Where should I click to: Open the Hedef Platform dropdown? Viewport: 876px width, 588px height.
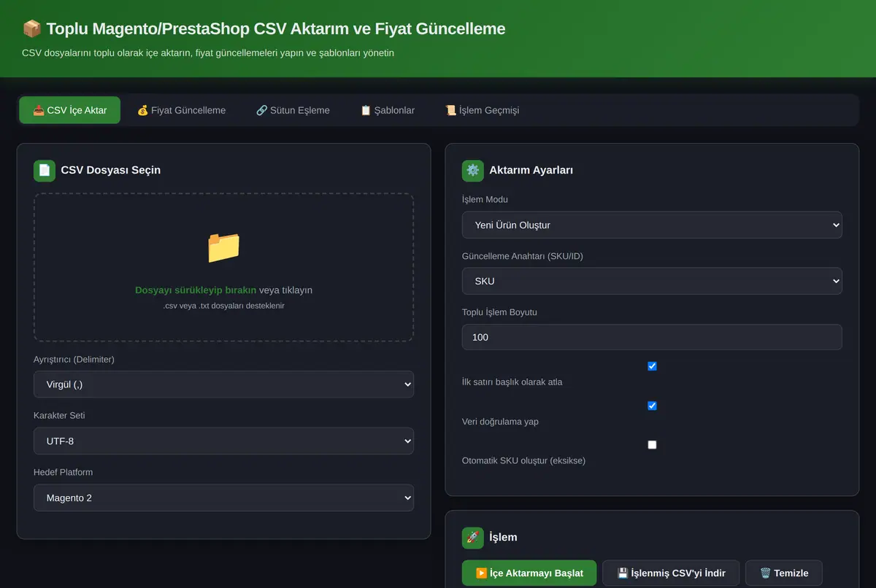point(223,498)
